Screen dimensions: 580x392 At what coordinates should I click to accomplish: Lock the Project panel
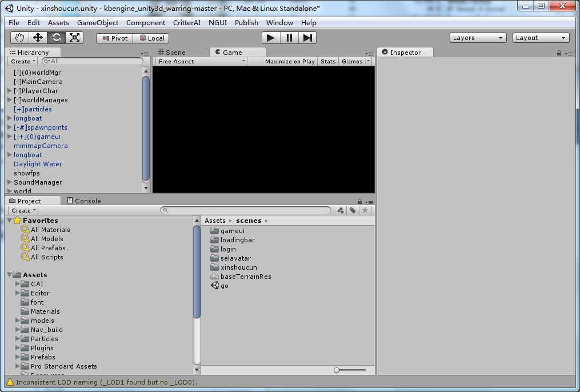359,202
